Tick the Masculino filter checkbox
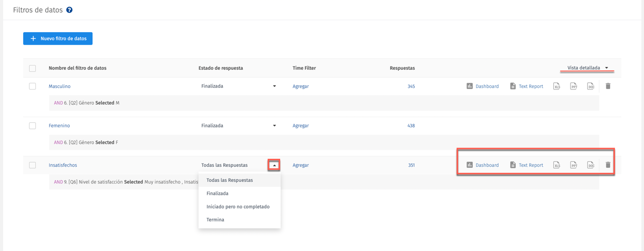 tap(33, 86)
